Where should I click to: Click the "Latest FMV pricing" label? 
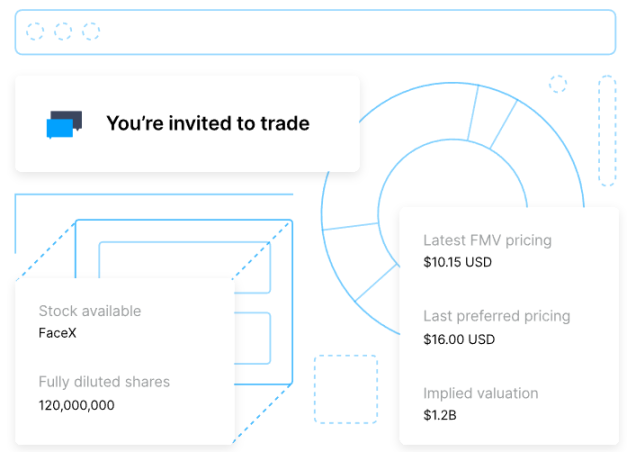[487, 240]
